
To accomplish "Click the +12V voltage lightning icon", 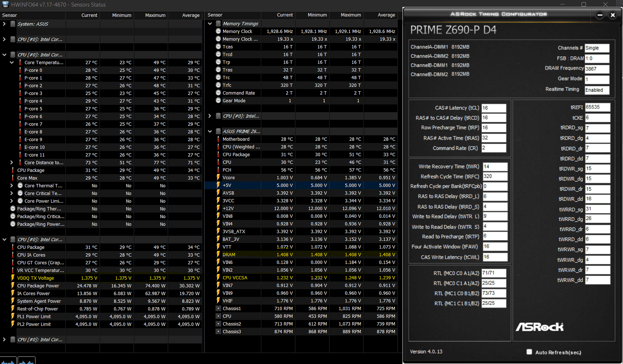I will 218,208.
